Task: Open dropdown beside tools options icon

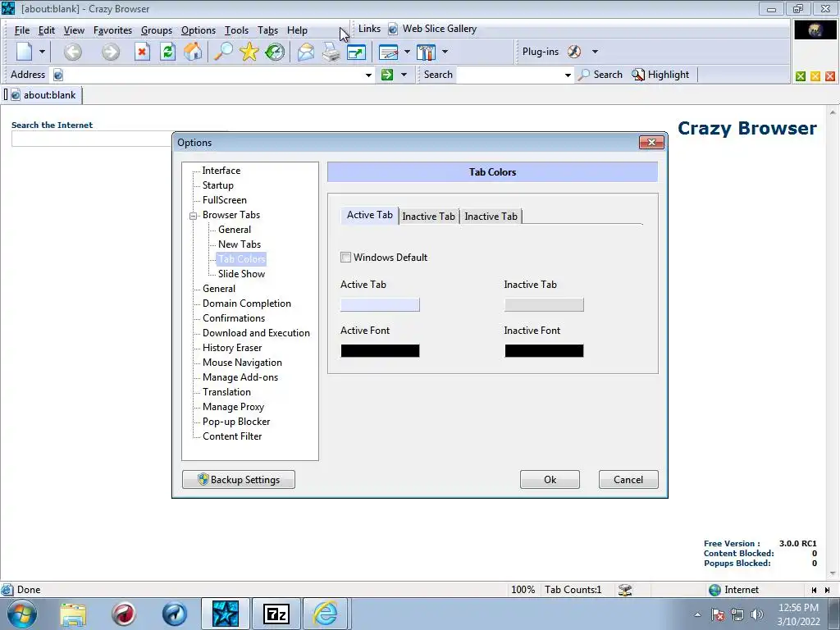Action: coord(445,52)
